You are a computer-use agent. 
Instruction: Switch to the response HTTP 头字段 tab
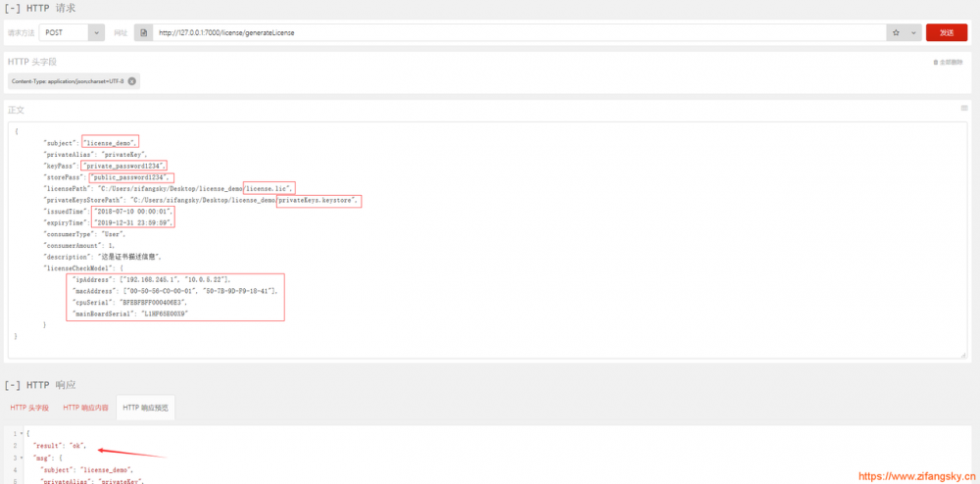[x=29, y=408]
